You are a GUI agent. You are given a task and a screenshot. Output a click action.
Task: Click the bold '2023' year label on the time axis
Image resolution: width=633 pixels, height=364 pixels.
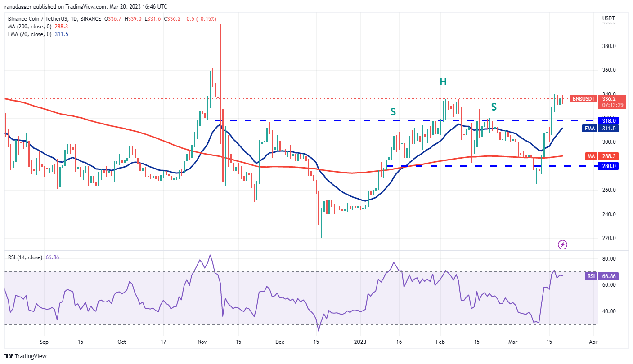[360, 342]
